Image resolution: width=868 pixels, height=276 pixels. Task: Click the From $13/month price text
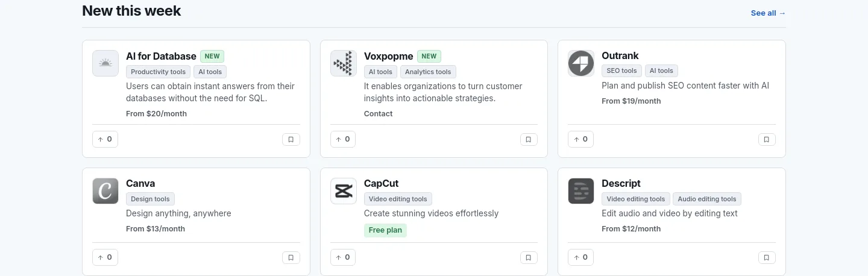point(156,229)
